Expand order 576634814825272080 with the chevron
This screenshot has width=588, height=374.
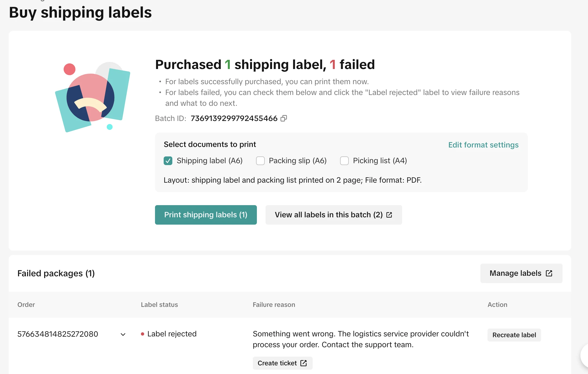[123, 334]
